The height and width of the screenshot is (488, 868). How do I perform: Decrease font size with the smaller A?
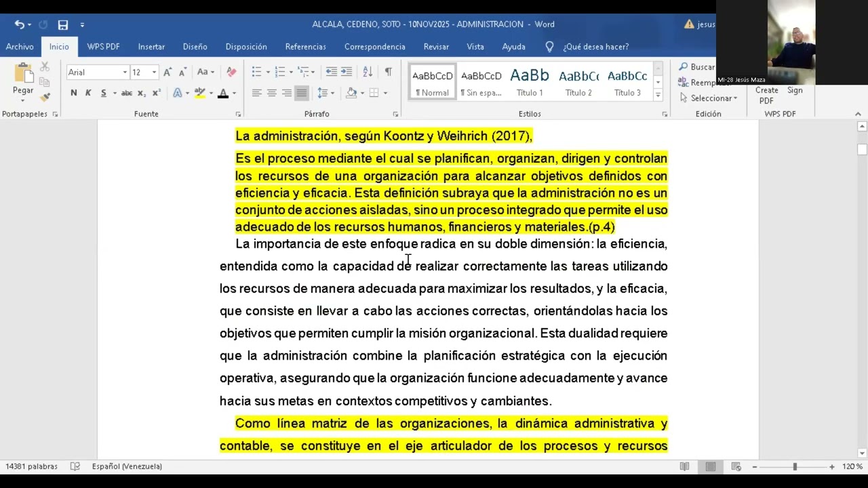click(182, 72)
